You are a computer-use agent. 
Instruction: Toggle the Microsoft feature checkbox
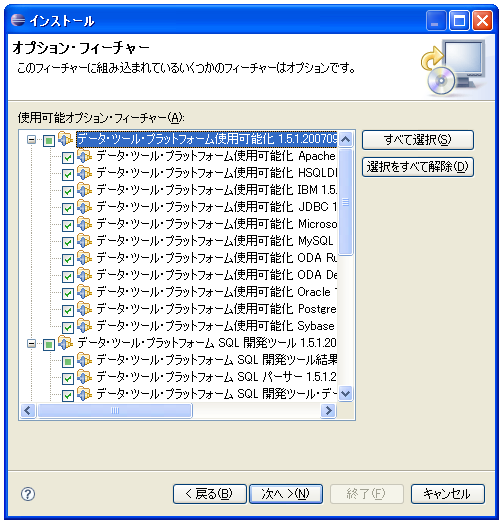68,226
